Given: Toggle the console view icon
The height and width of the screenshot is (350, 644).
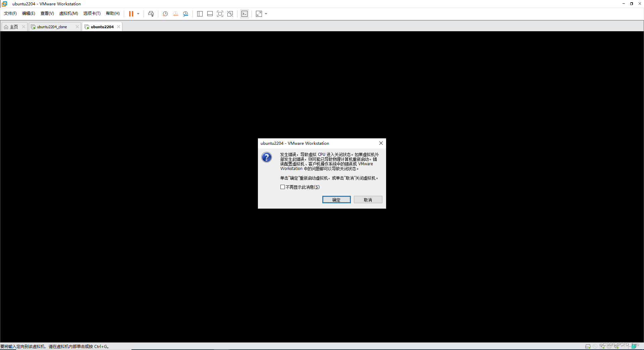Looking at the screenshot, I should click(245, 14).
